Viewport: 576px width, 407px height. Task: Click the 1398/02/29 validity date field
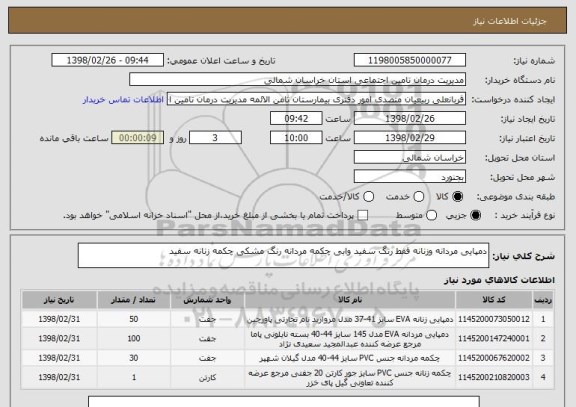click(x=410, y=138)
